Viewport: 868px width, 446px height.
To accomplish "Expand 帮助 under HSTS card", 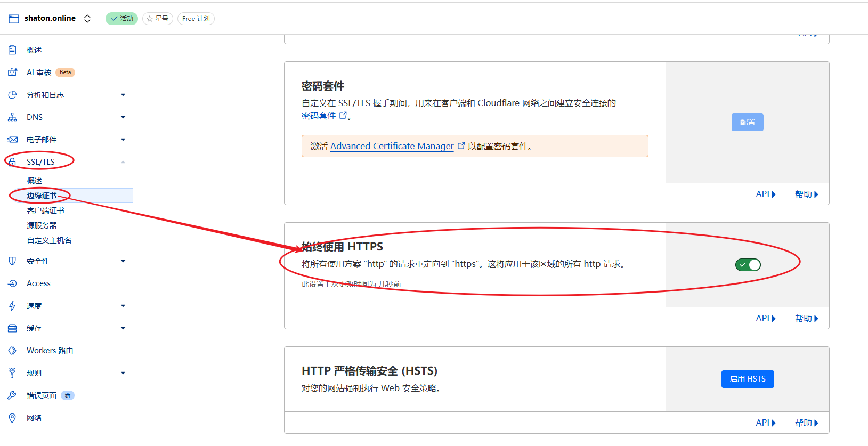I will (807, 423).
